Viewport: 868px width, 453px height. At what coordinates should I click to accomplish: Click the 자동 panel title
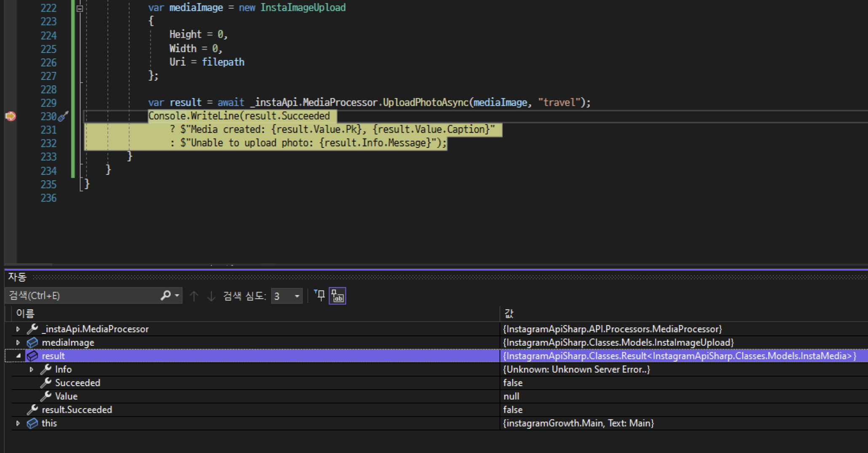click(17, 277)
